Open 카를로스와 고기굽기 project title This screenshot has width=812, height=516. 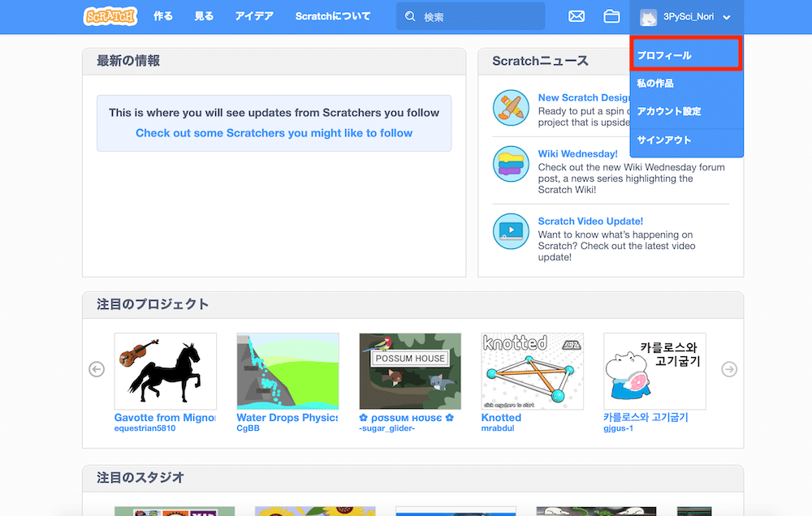point(646,417)
